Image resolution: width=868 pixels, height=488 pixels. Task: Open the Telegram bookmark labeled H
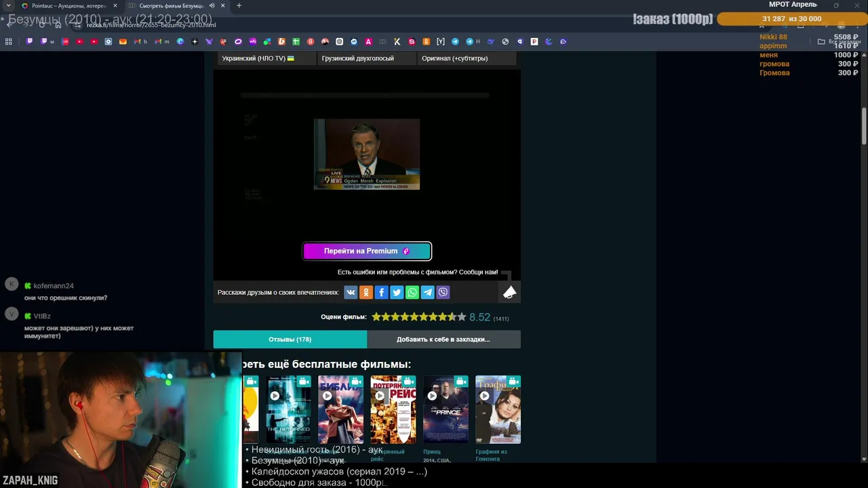point(473,41)
